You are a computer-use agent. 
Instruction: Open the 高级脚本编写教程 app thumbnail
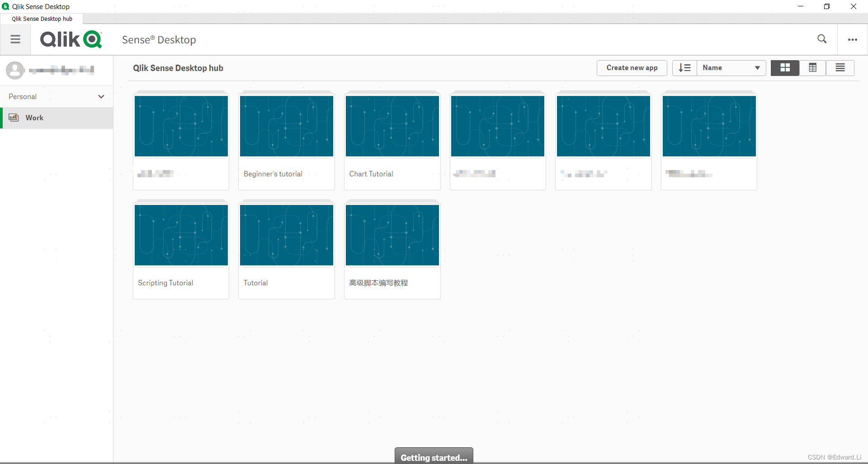[x=392, y=235]
